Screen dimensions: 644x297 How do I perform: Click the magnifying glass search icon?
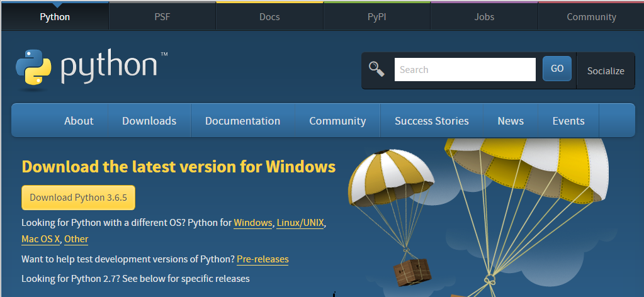click(376, 69)
